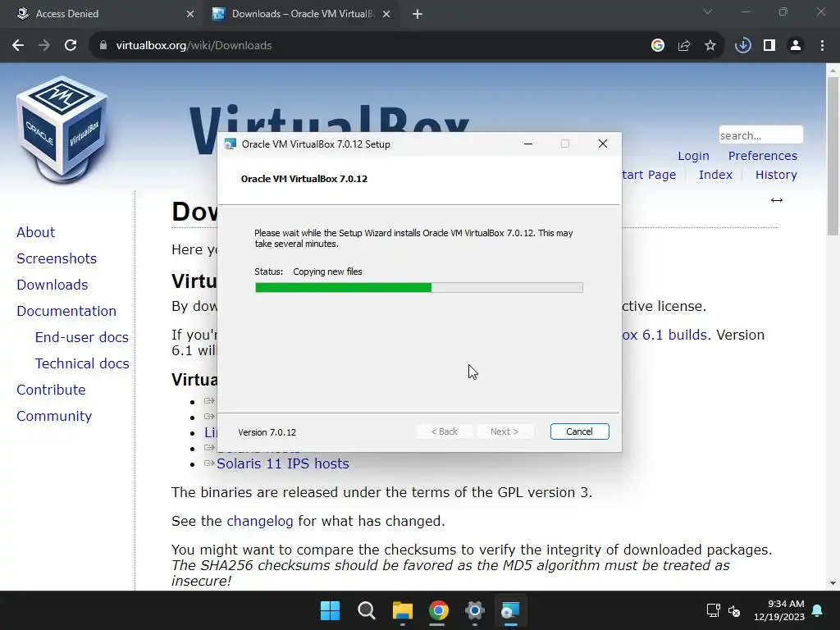This screenshot has width=840, height=630.
Task: Open the Index link
Action: click(x=715, y=175)
